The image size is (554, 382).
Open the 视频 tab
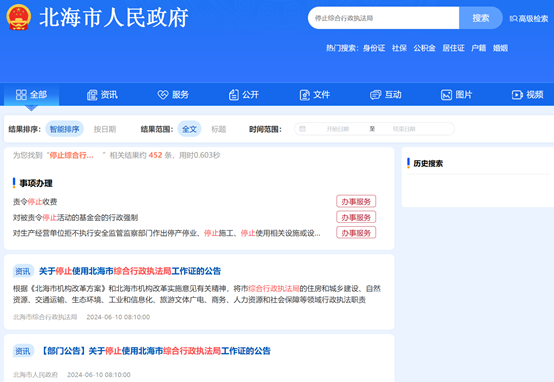pyautogui.click(x=528, y=95)
